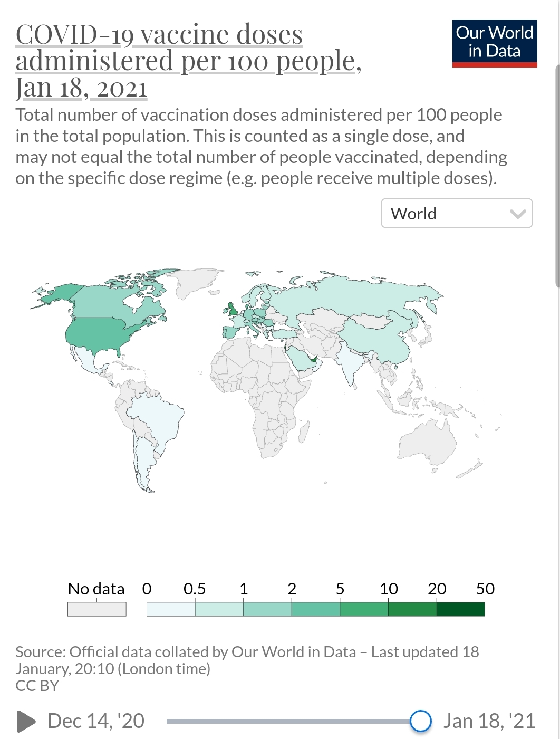Click the Dec 14, '20 start date
560x739 pixels.
point(95,721)
